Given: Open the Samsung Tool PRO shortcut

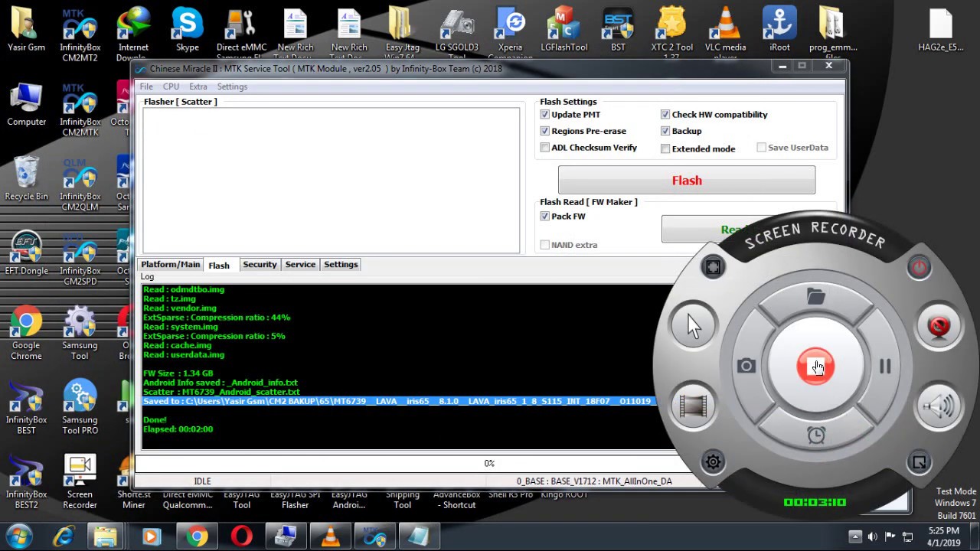Looking at the screenshot, I should point(80,408).
